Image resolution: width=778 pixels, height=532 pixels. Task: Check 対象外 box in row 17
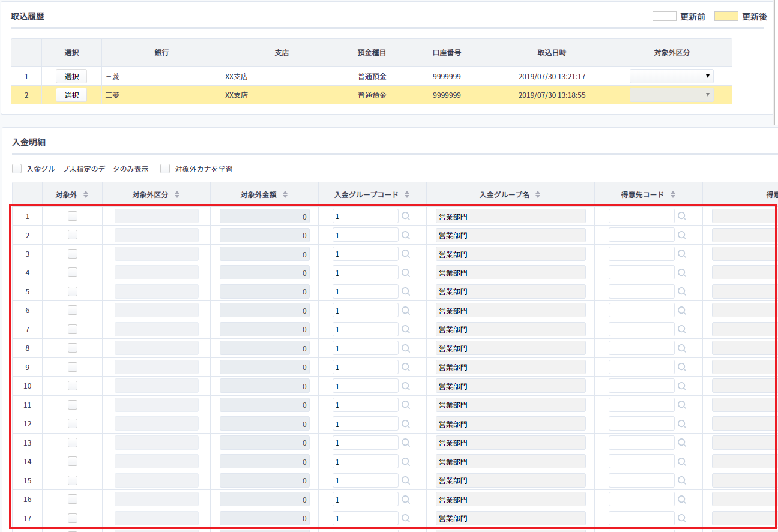tap(73, 518)
